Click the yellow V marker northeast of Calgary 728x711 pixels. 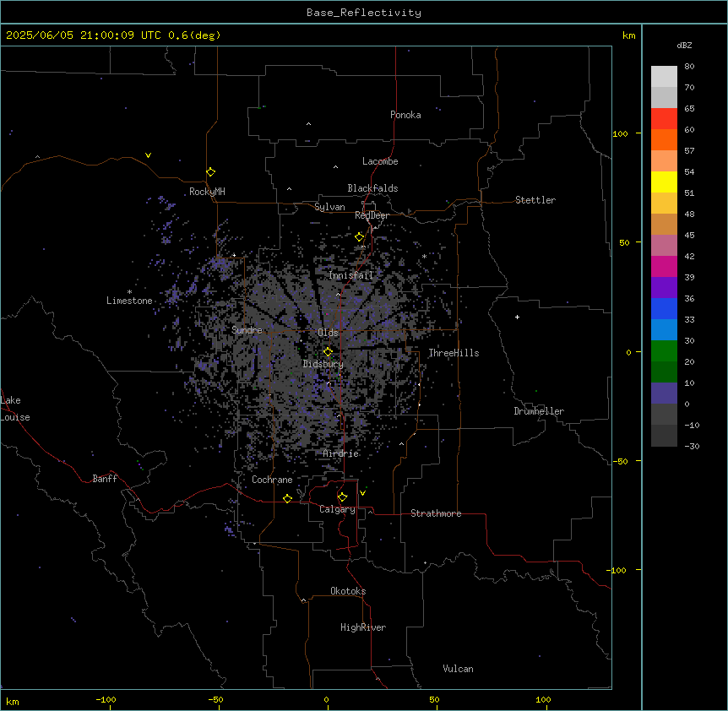pos(362,493)
